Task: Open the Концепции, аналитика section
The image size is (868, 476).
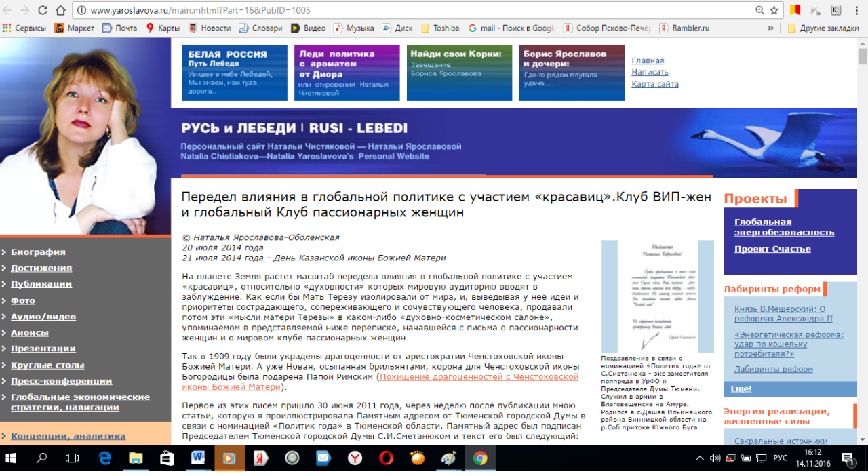Action: pos(68,436)
